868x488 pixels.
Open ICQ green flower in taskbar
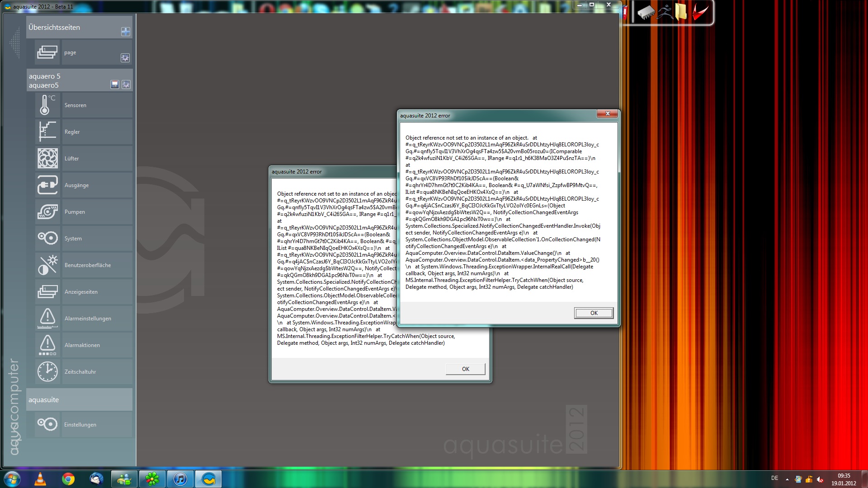pos(152,479)
